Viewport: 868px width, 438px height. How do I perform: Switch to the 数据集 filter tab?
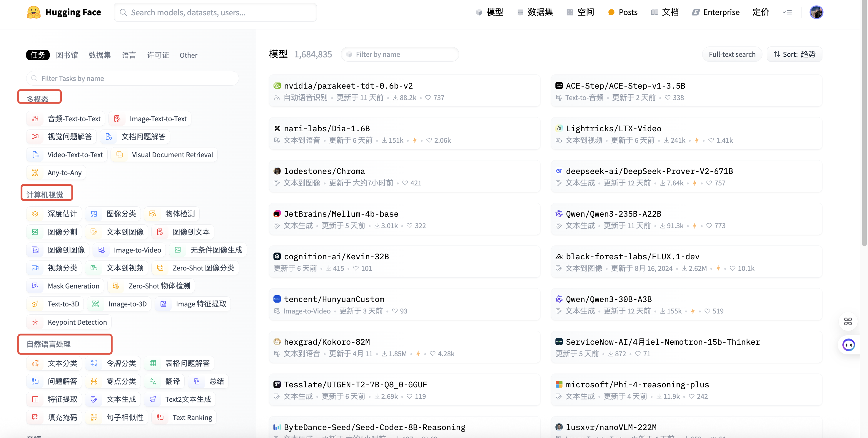tap(100, 55)
